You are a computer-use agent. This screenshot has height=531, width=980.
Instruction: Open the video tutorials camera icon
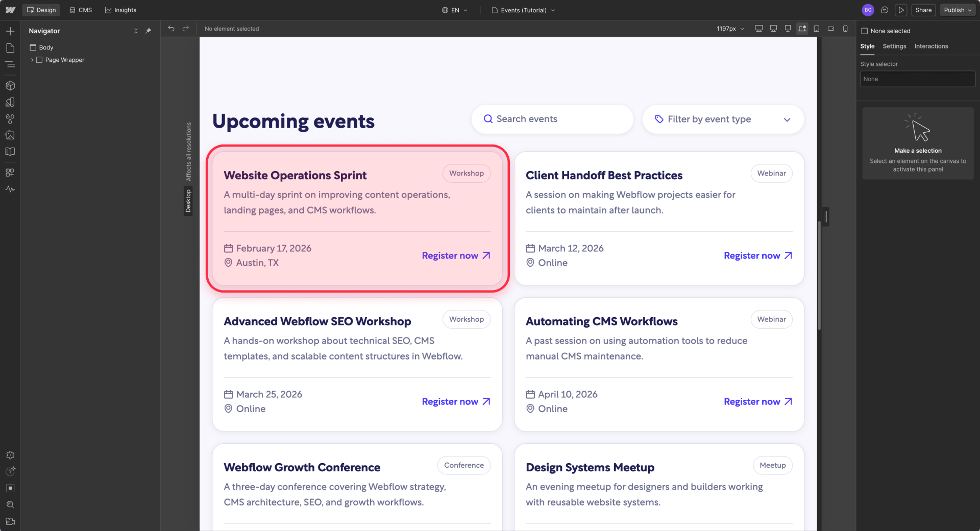click(10, 521)
